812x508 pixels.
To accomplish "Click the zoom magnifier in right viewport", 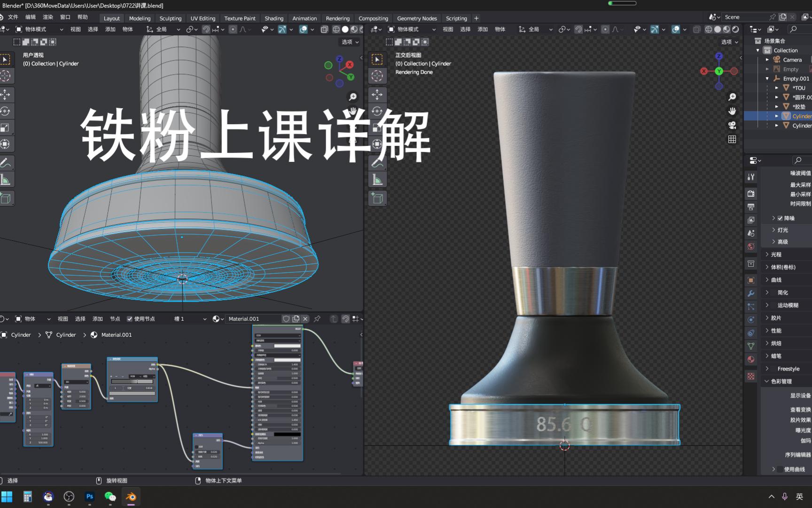I will coord(732,97).
